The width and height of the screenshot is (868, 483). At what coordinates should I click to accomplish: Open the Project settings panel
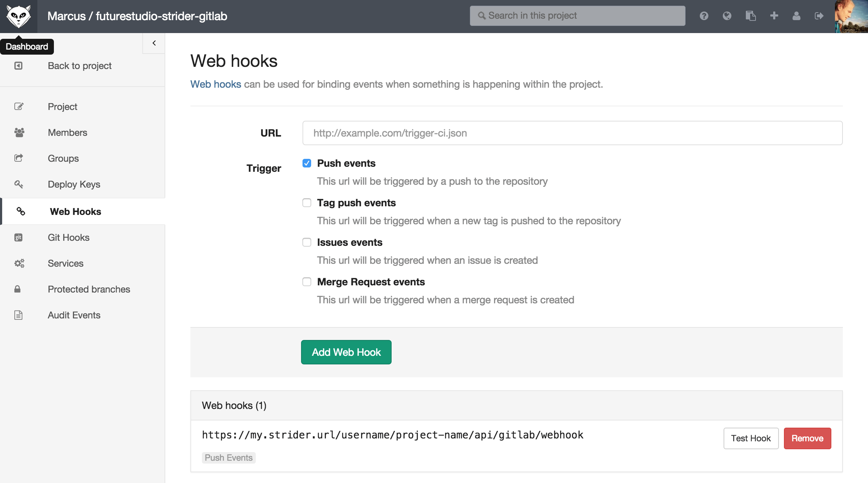click(x=63, y=106)
